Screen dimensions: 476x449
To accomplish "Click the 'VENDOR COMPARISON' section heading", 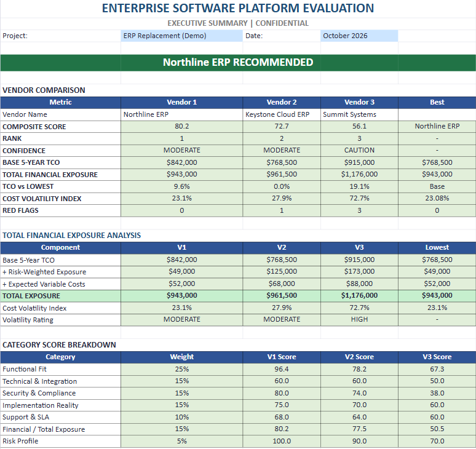I will pos(44,90).
